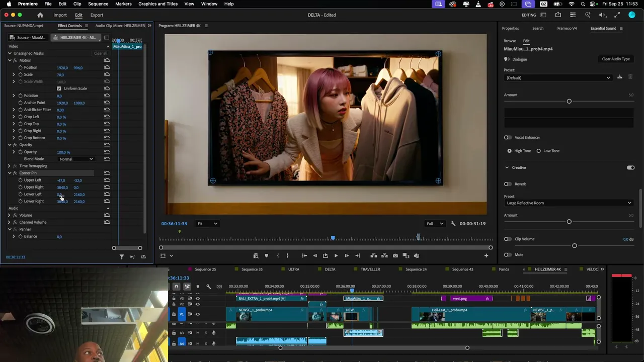Toggle V1 track output eye icon

click(197, 314)
